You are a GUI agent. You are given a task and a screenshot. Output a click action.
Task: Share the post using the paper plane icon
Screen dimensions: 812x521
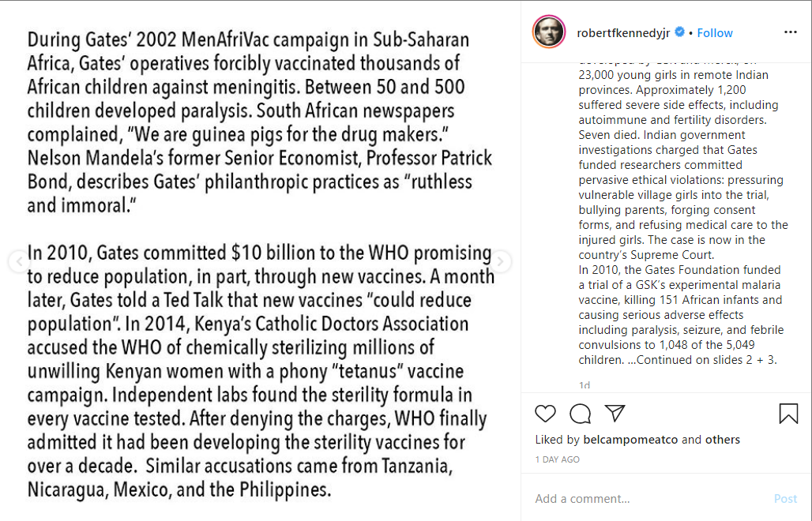coord(615,413)
